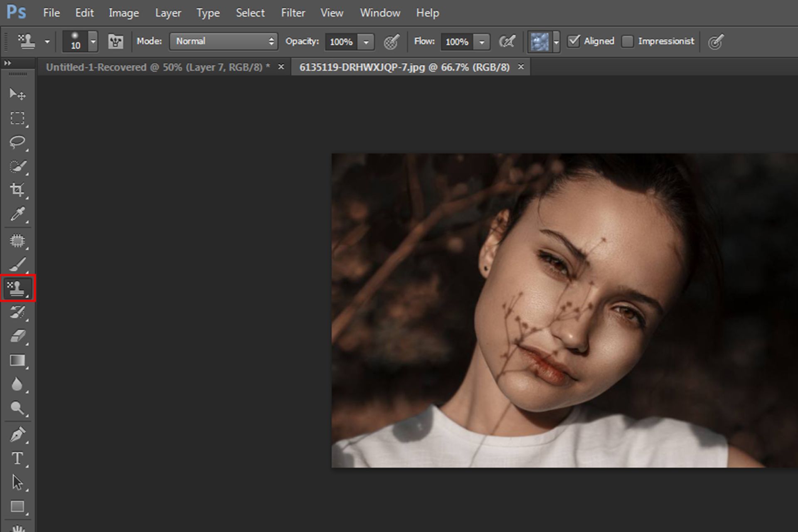Click the Flow 100% value field
The height and width of the screenshot is (532, 798).
tap(457, 42)
